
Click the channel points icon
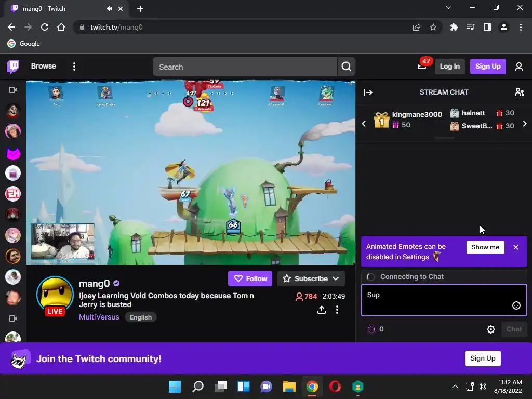coord(371,329)
